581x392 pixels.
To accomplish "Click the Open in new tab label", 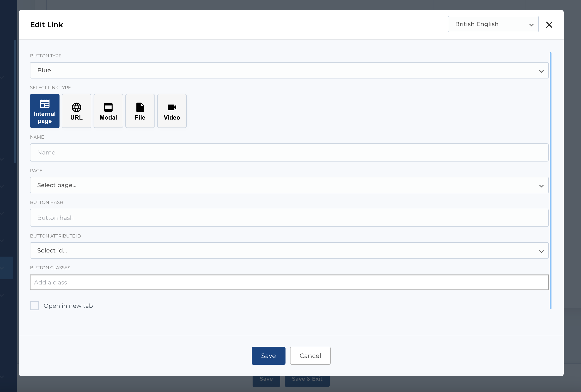I will (x=68, y=306).
